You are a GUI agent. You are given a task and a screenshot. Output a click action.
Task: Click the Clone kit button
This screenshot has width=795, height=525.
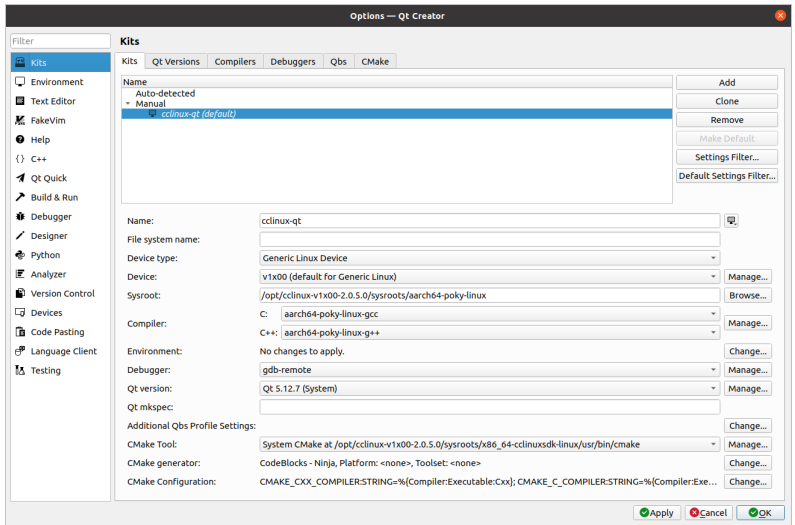tap(727, 101)
